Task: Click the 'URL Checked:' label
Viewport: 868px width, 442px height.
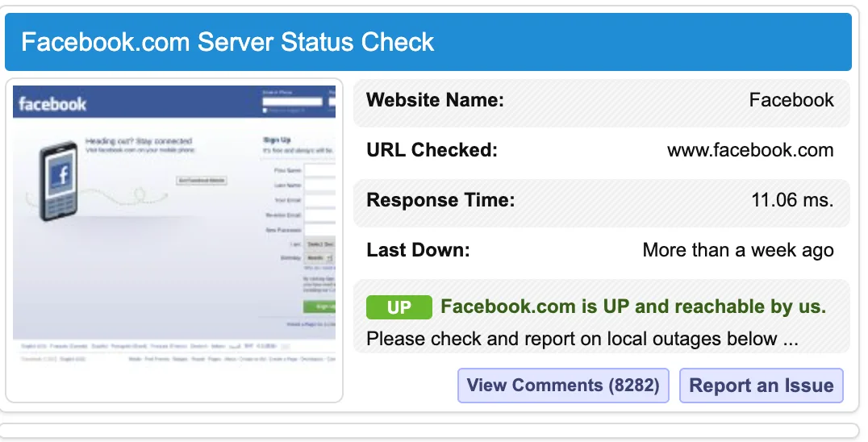Action: 432,150
